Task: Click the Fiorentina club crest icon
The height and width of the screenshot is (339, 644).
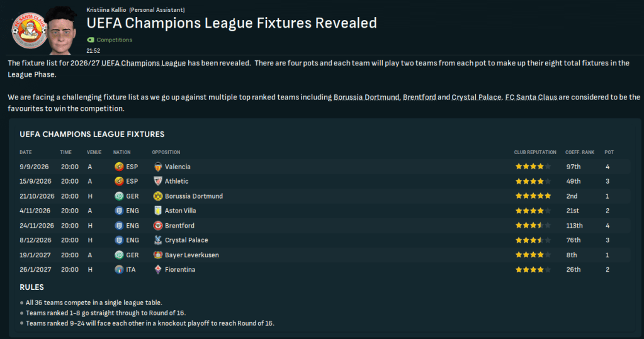Action: (158, 269)
